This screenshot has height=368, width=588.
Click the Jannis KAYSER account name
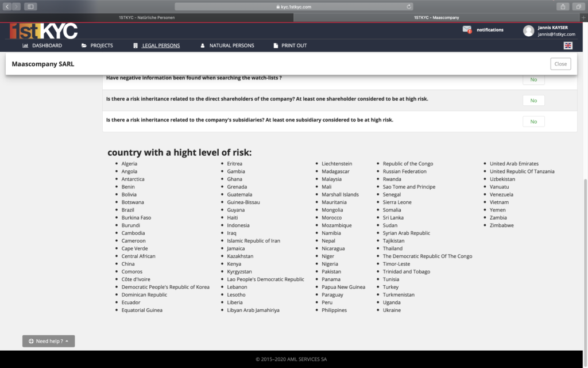[x=553, y=28]
